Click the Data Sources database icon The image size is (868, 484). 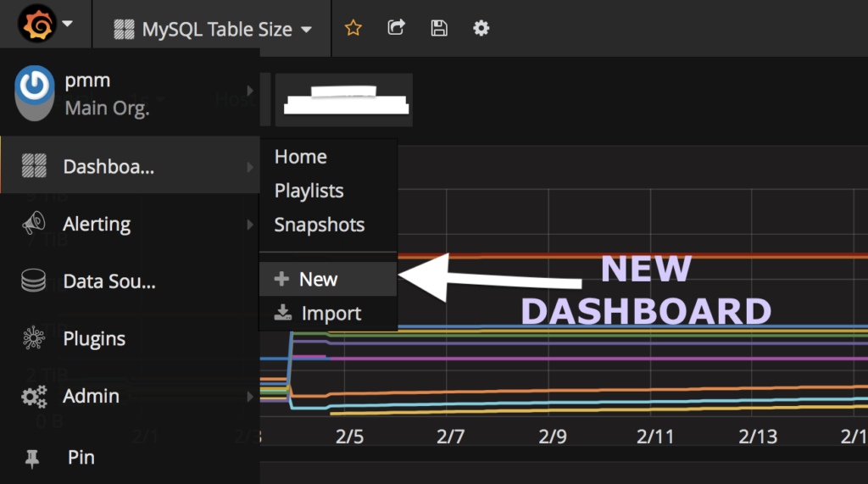pyautogui.click(x=34, y=281)
